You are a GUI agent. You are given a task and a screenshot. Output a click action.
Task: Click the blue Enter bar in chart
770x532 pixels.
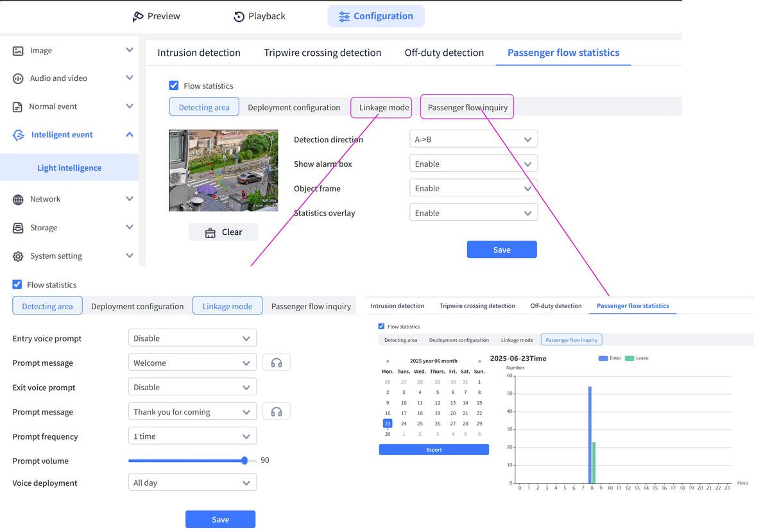click(x=590, y=434)
